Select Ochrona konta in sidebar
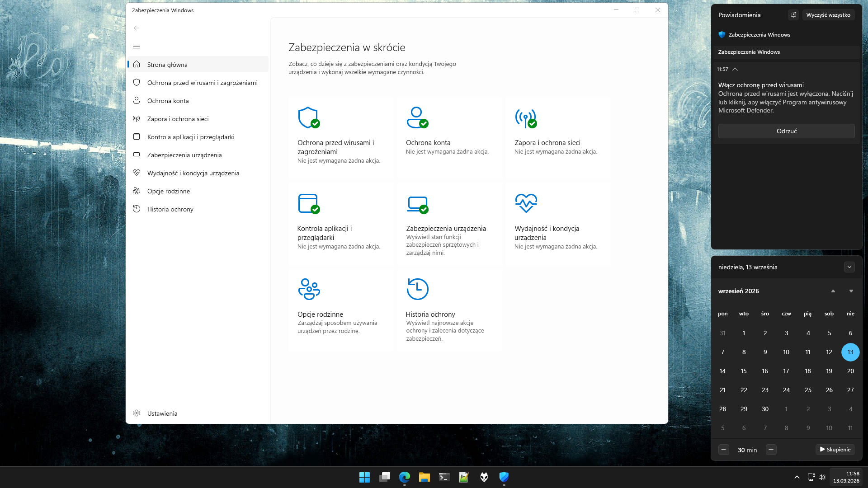The image size is (868, 488). (x=198, y=101)
